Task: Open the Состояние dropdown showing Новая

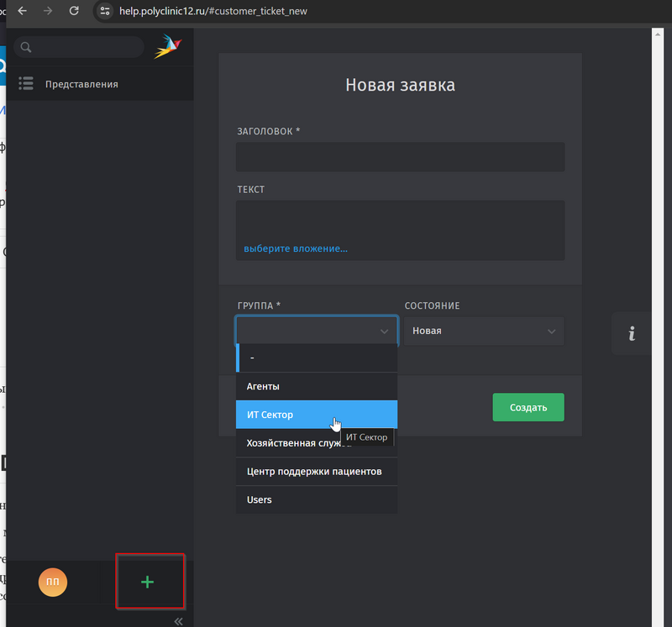Action: click(484, 331)
